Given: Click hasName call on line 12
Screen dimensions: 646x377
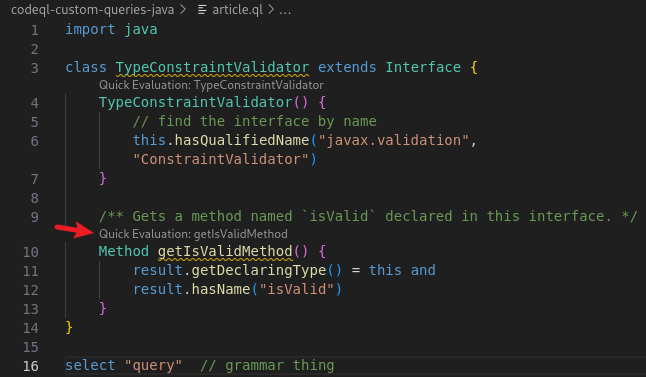Looking at the screenshot, I should (221, 289).
